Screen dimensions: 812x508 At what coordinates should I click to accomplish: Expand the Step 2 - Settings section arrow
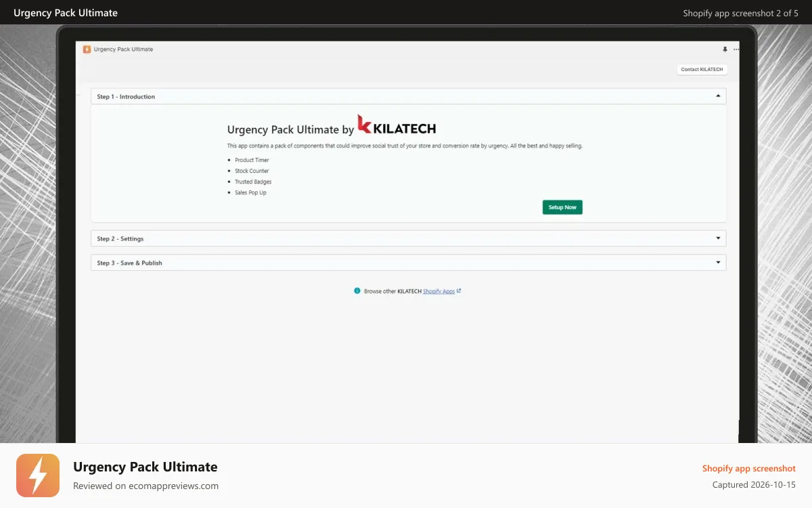718,238
